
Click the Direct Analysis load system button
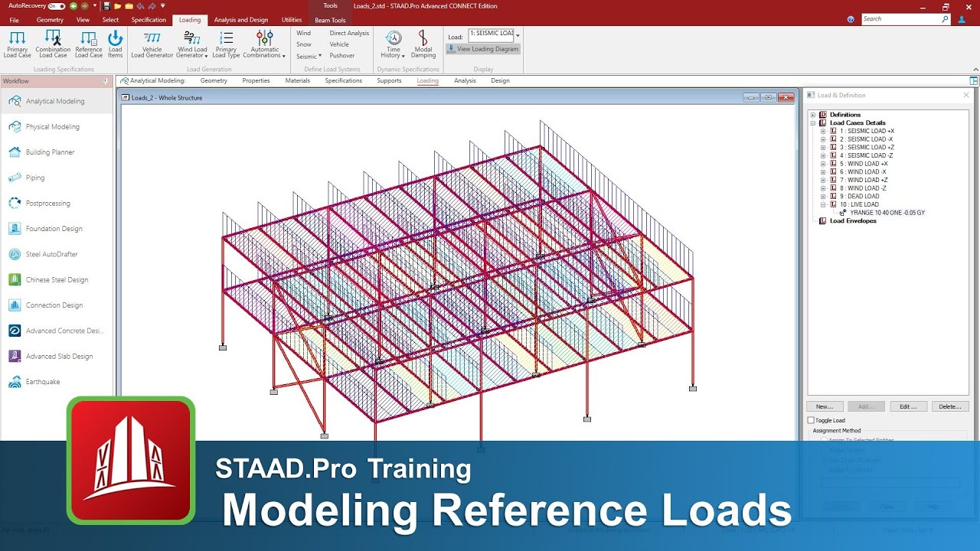point(349,33)
